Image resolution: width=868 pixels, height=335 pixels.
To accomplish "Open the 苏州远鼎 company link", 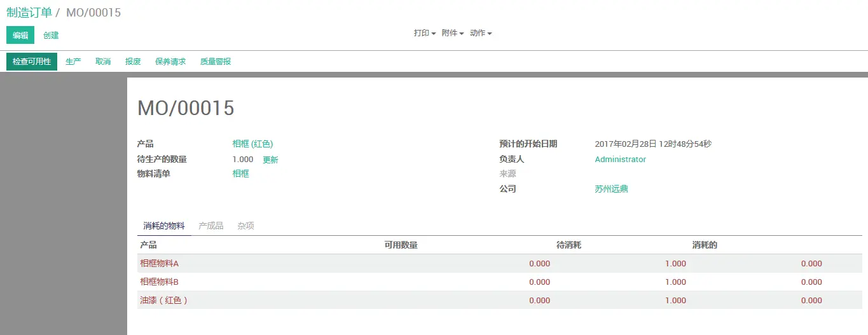I will tap(611, 189).
